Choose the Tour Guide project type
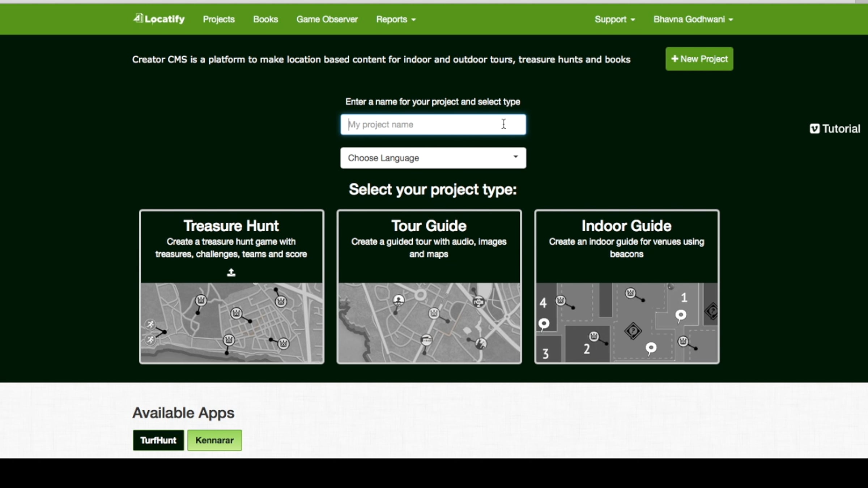The width and height of the screenshot is (868, 488). [x=429, y=286]
